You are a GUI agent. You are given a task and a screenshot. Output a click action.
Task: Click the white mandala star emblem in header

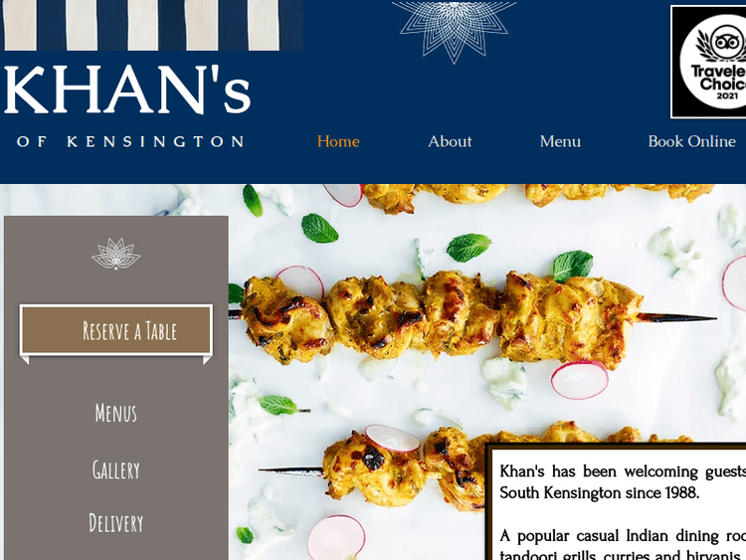pos(454,32)
